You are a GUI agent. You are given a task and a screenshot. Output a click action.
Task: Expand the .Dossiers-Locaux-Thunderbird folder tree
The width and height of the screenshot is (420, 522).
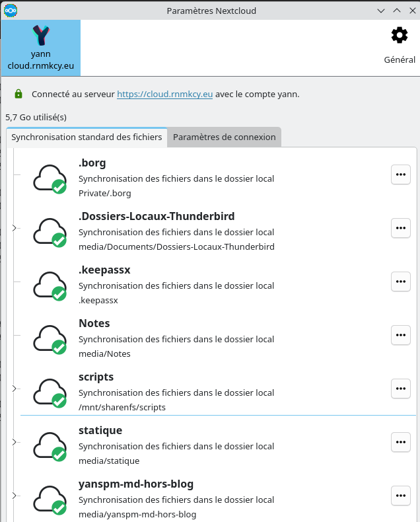pyautogui.click(x=14, y=228)
